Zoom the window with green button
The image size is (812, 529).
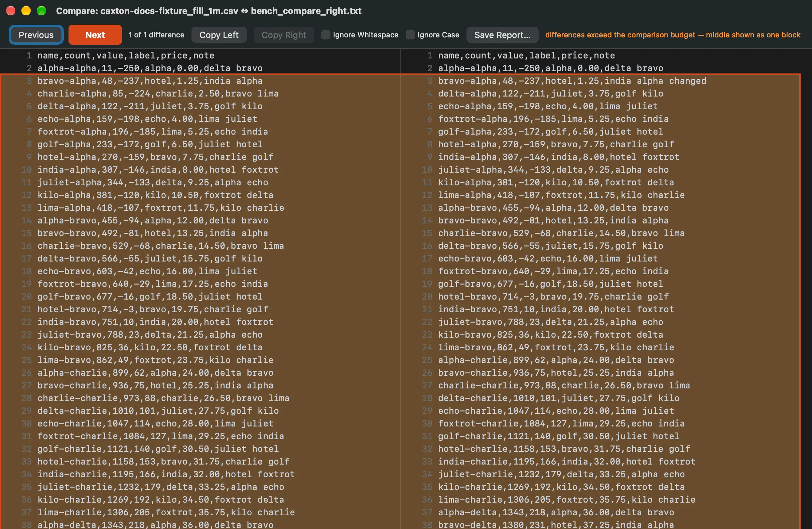(41, 11)
